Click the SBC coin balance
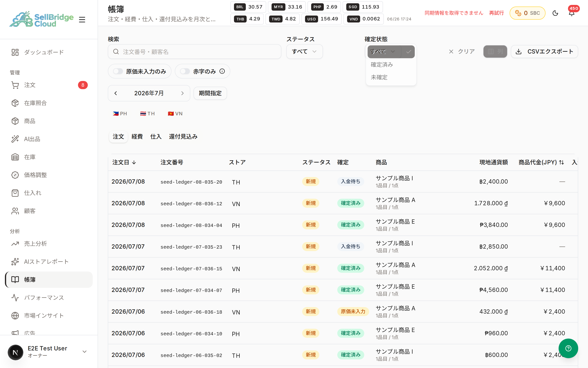Screen dimensions: 588x368 click(527, 13)
